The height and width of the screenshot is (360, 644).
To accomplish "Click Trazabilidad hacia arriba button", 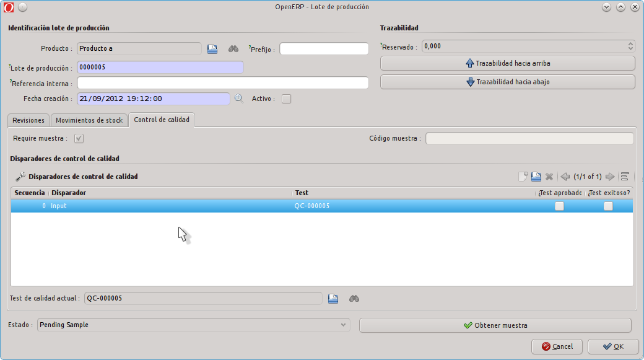I will click(508, 63).
